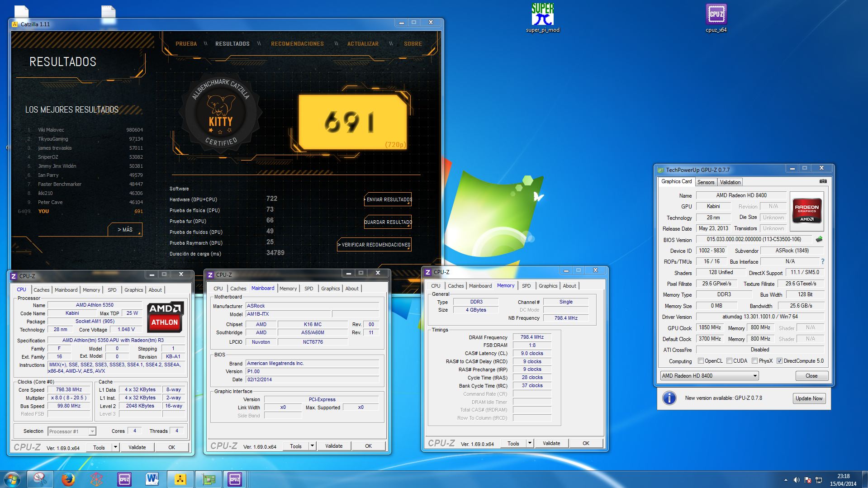
Task: Click the GPU-Z taskbar icon
Action: (209, 479)
